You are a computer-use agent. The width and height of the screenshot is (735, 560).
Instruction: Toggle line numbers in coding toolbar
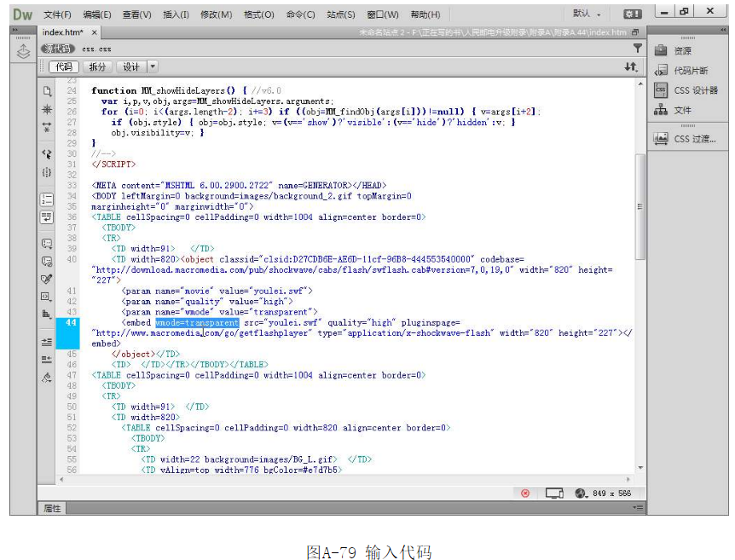[47, 199]
